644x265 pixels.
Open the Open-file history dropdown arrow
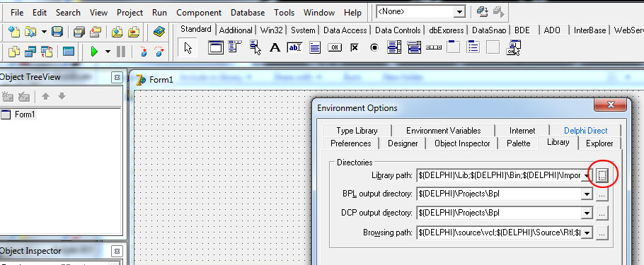[x=44, y=32]
